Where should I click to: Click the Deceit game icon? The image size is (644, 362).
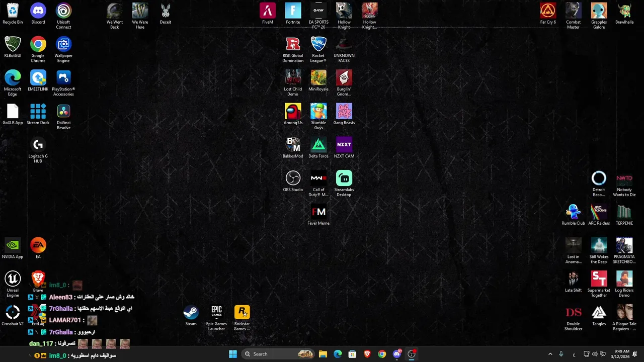tap(166, 14)
